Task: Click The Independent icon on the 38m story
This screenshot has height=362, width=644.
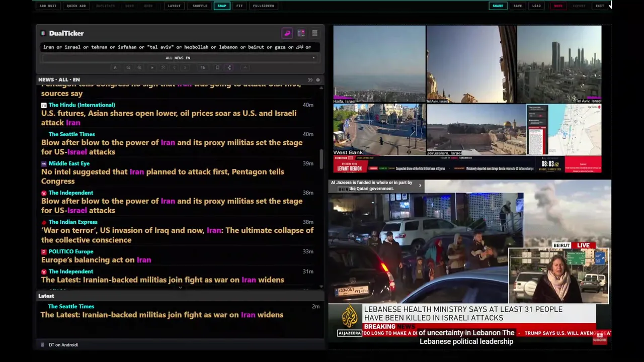Action: [44, 193]
